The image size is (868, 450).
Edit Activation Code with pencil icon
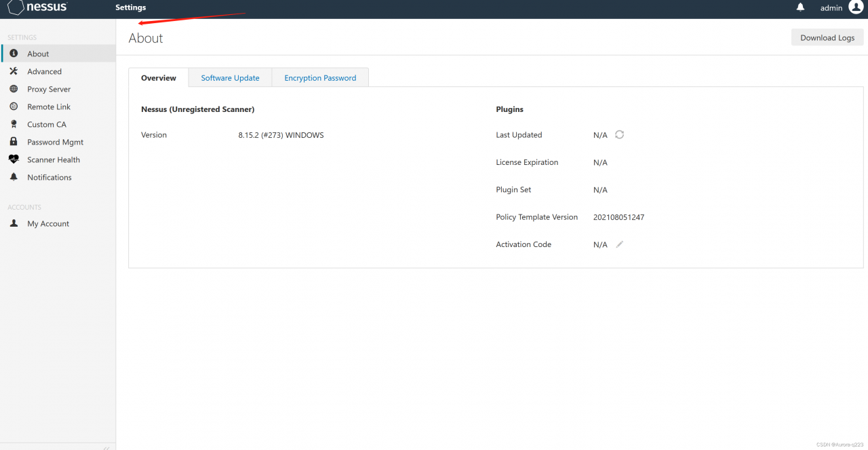[x=619, y=244]
